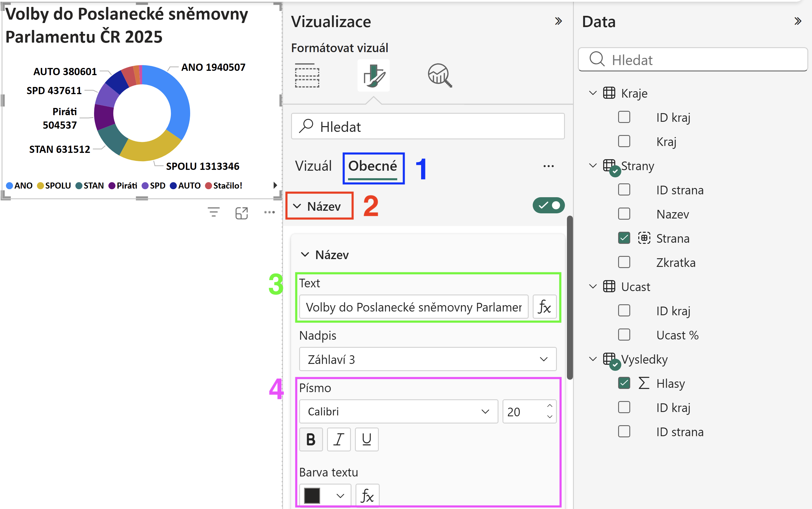Collapse the inner Název card header
This screenshot has height=509, width=812.
point(325,255)
